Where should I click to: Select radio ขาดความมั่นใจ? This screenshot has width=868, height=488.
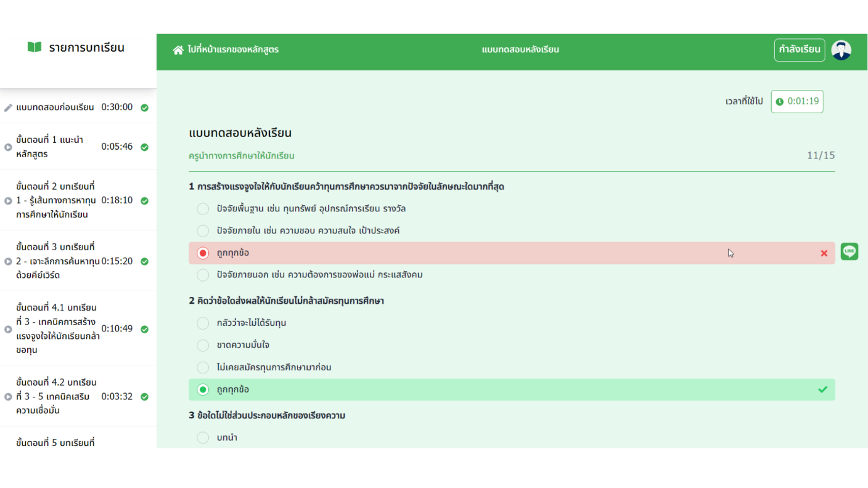[x=203, y=345]
